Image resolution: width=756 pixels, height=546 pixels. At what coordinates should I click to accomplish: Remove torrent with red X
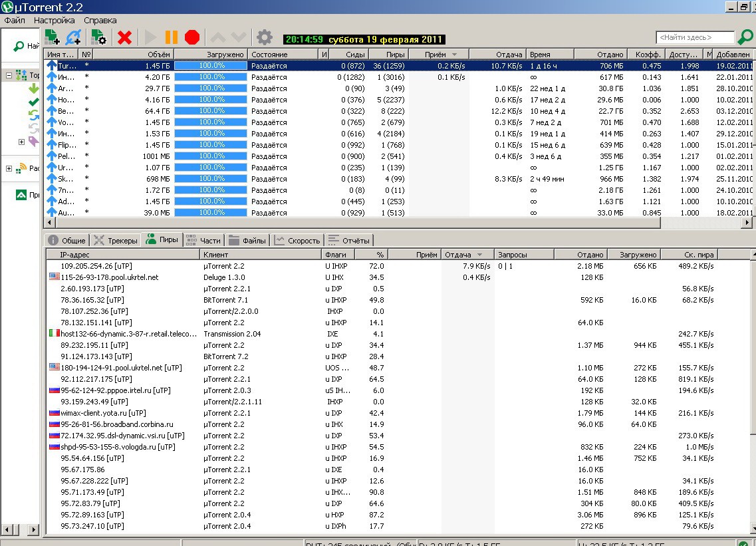coord(124,37)
